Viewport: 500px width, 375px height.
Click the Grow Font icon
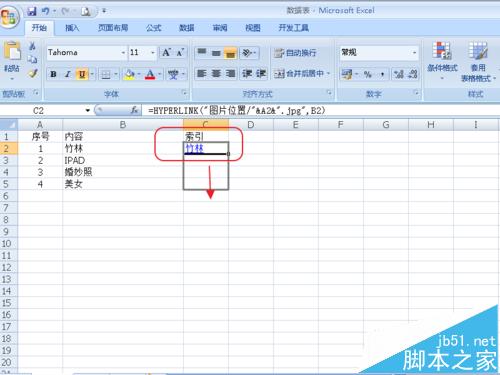point(166,53)
